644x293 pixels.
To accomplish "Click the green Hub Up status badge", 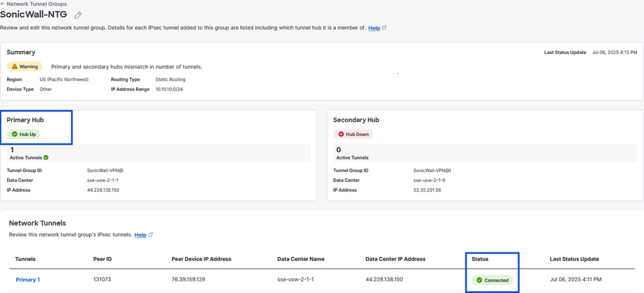I will (x=24, y=134).
